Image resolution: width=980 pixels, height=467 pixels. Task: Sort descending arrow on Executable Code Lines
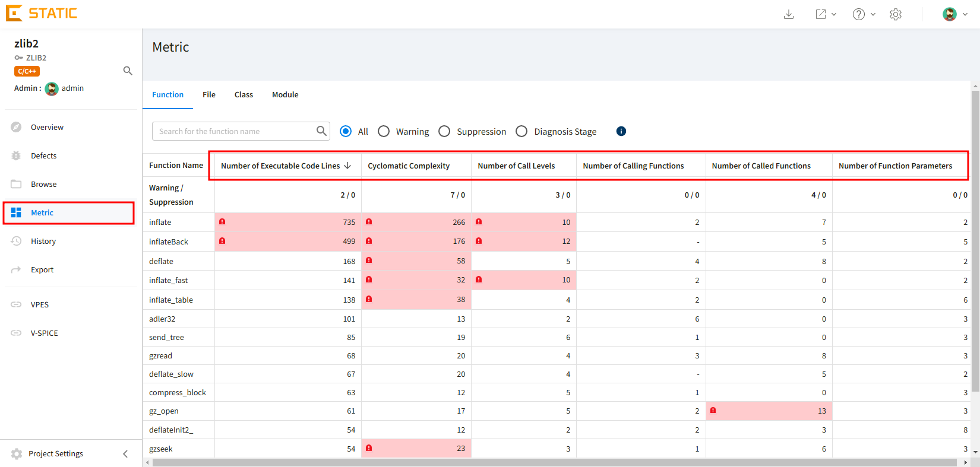[x=347, y=166]
